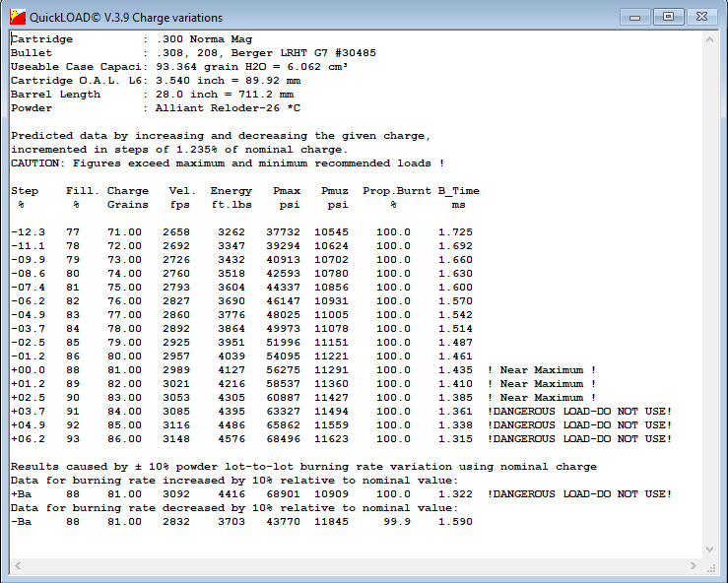Click the Pmax value '68496'
Viewport: 728px width, 583px height.
pyautogui.click(x=283, y=439)
